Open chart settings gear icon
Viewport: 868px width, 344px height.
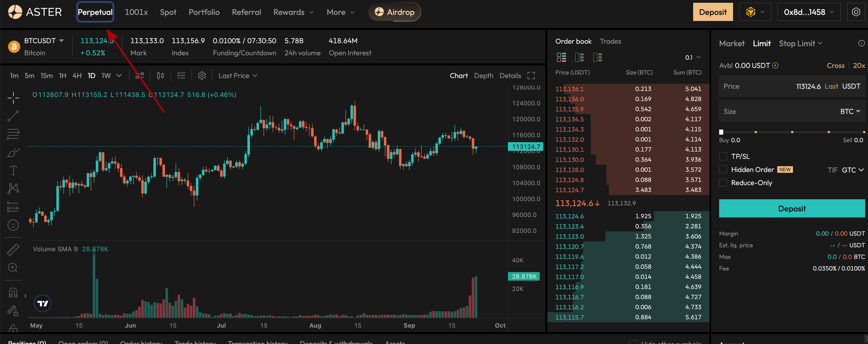tap(201, 76)
